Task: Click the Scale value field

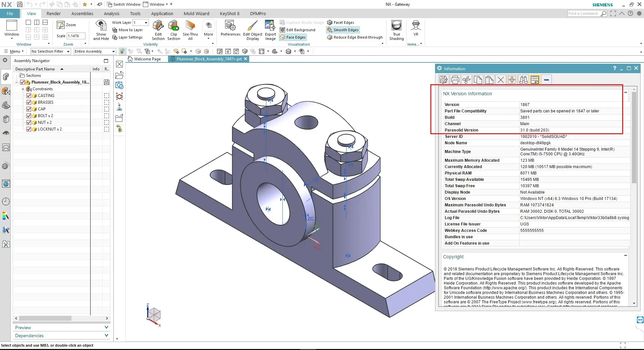Action: tap(76, 36)
